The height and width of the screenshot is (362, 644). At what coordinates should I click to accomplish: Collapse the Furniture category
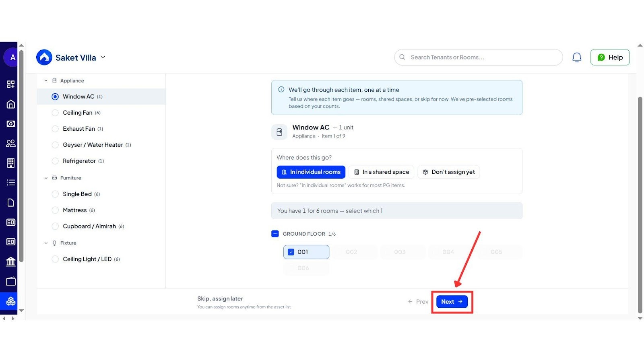46,178
